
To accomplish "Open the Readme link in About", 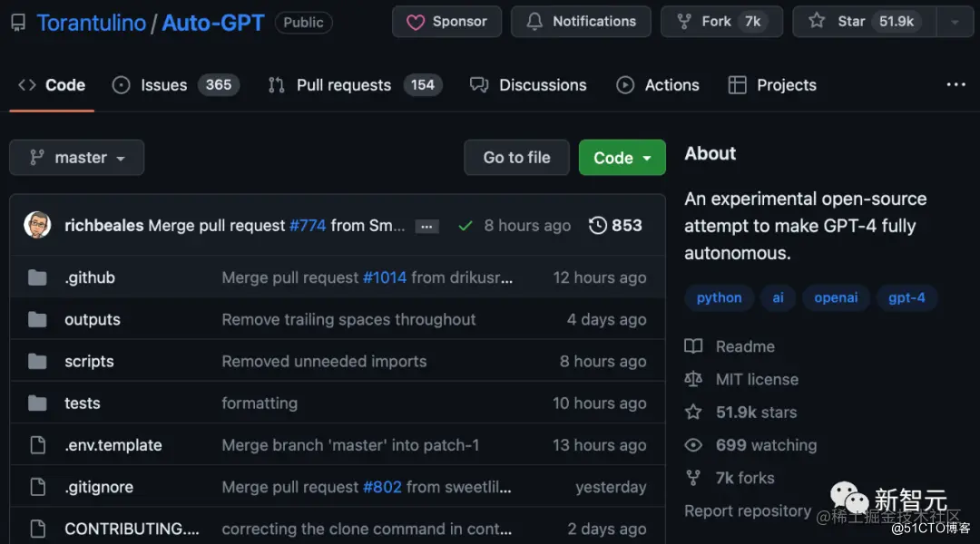I will [730, 346].
